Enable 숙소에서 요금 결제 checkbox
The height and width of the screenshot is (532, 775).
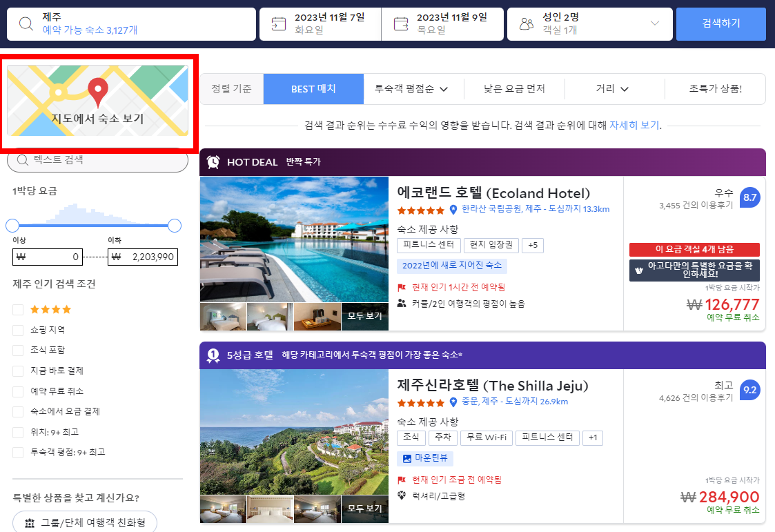click(x=18, y=412)
